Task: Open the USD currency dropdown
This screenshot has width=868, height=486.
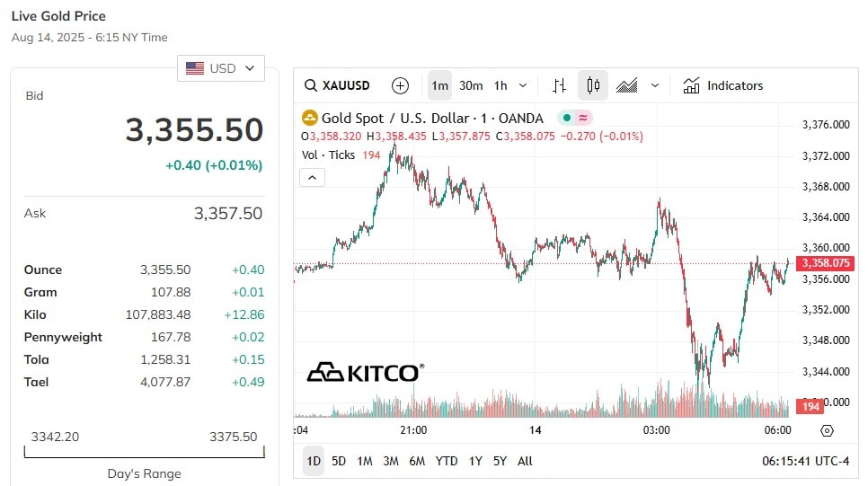Action: tap(221, 68)
